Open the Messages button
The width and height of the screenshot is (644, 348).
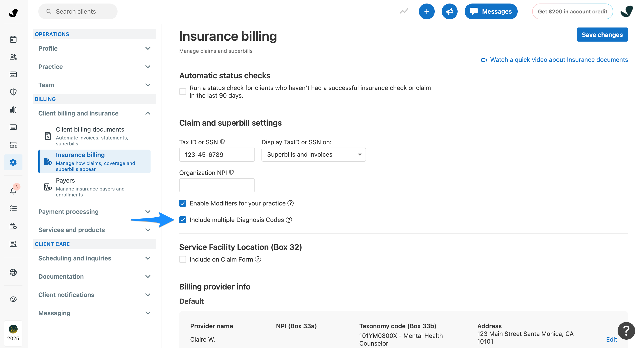pos(491,11)
